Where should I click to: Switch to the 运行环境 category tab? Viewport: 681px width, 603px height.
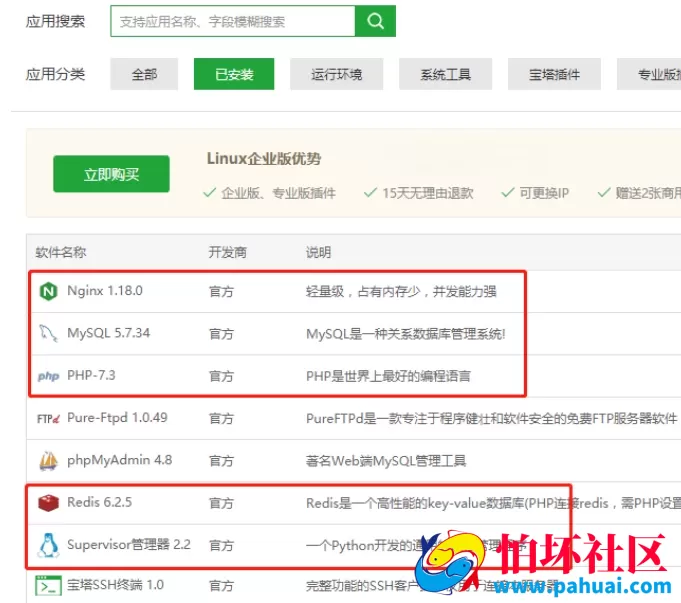point(337,74)
